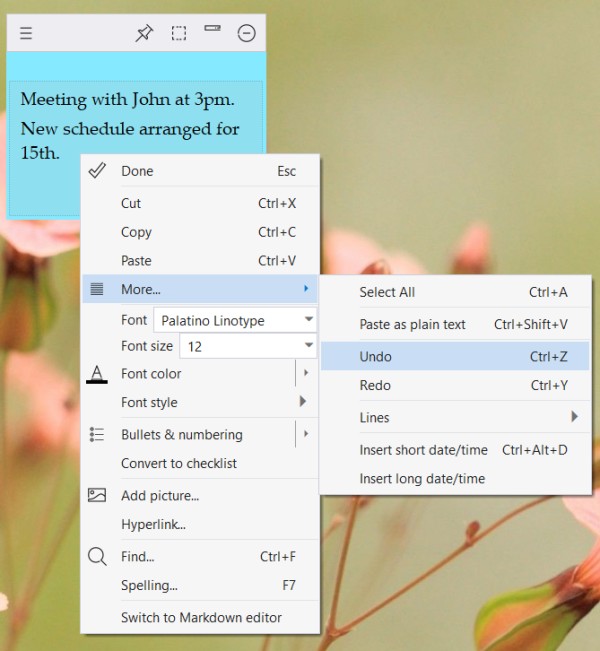Screen dimensions: 600x651
Task: Expand the Font style submenu arrow
Action: coord(303,401)
